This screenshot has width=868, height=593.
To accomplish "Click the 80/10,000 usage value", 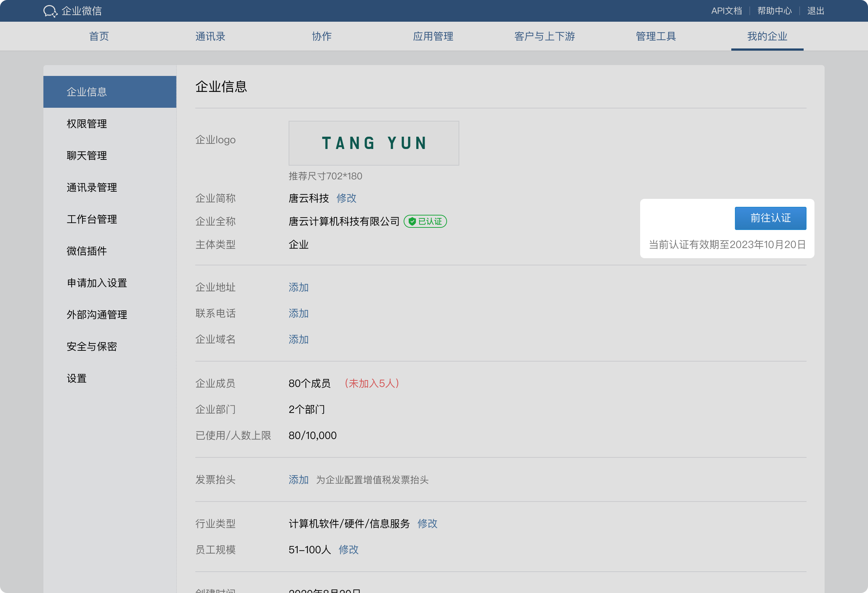I will pos(312,436).
